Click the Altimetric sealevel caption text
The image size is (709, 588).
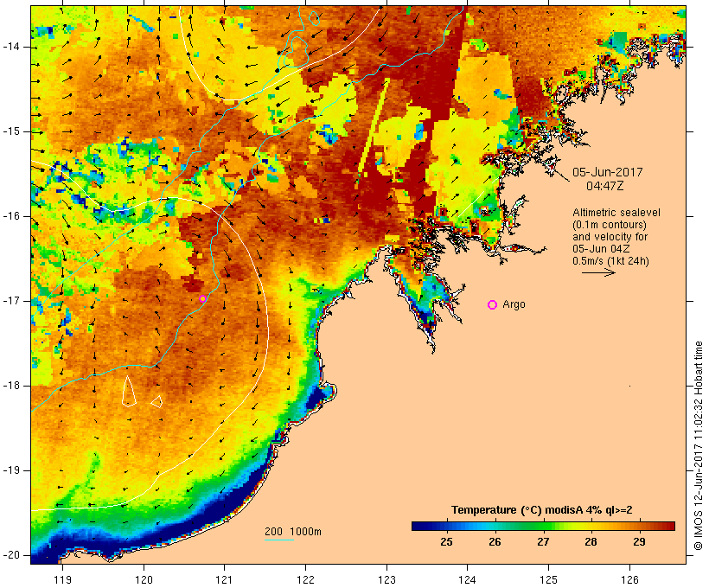[616, 213]
